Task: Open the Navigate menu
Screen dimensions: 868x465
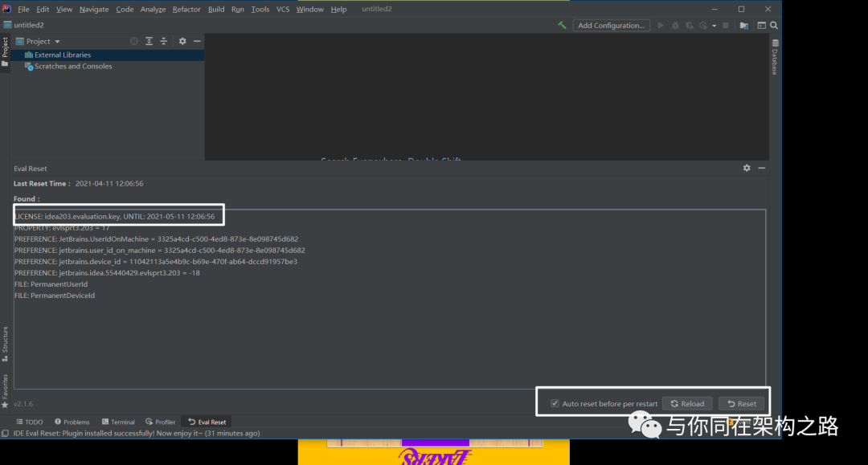Action: (x=94, y=10)
